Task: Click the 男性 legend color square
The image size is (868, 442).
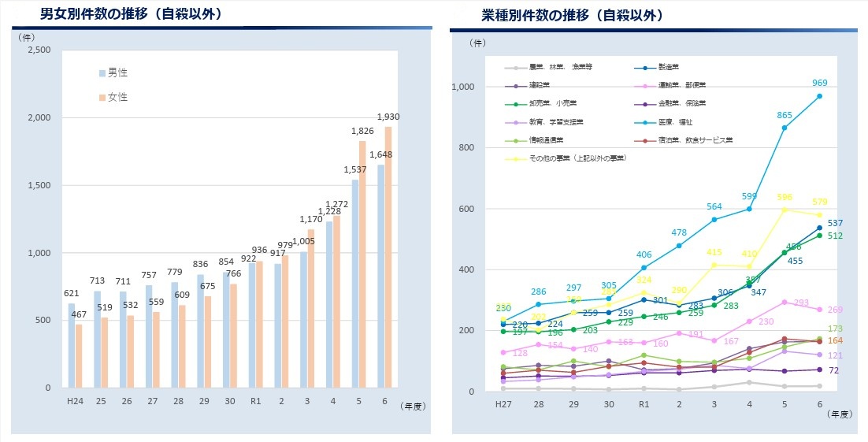Action: (x=102, y=73)
